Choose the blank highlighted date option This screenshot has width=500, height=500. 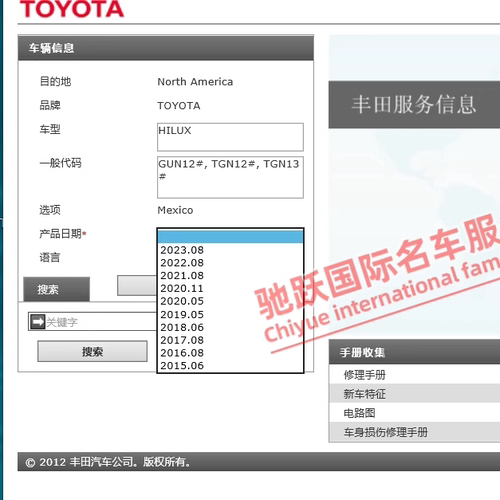coord(230,237)
